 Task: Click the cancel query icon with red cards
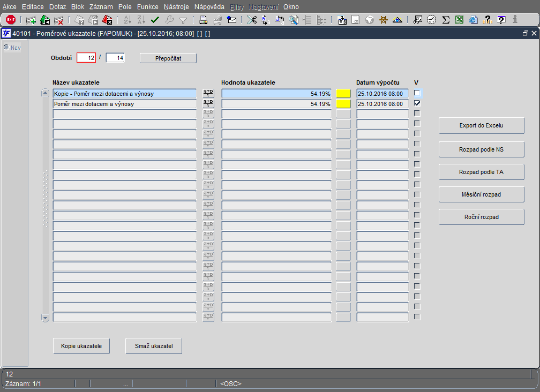click(108, 20)
